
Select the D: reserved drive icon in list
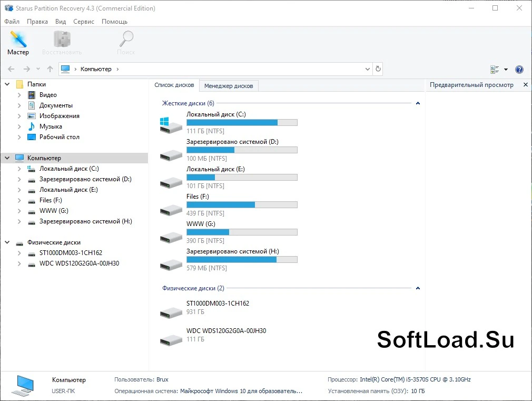171,154
